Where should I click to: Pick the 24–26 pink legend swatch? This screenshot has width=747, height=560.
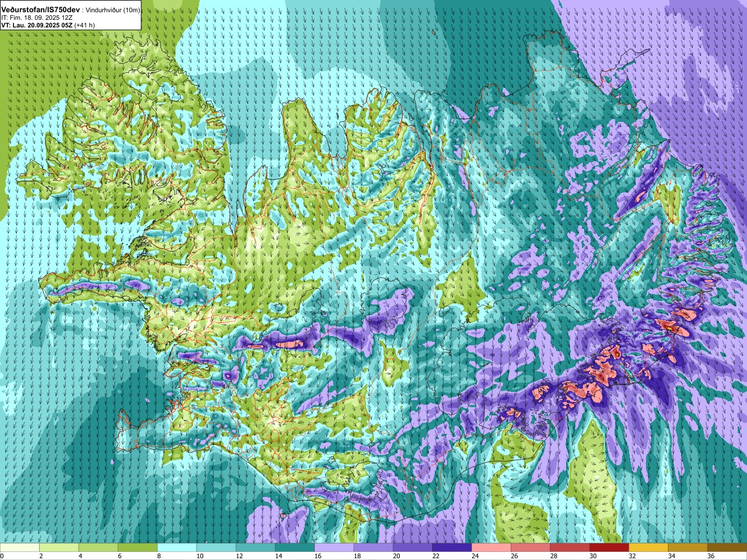point(491,548)
